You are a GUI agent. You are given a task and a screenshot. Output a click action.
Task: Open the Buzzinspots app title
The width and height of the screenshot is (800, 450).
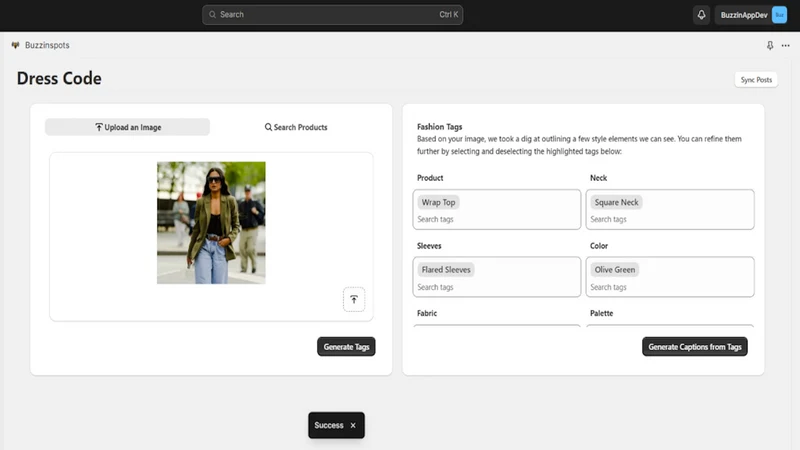47,45
